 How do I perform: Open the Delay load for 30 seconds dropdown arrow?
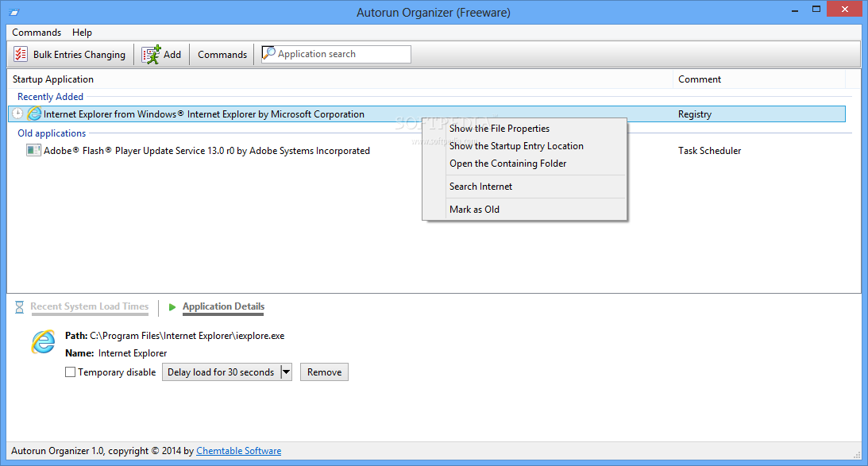click(x=286, y=372)
